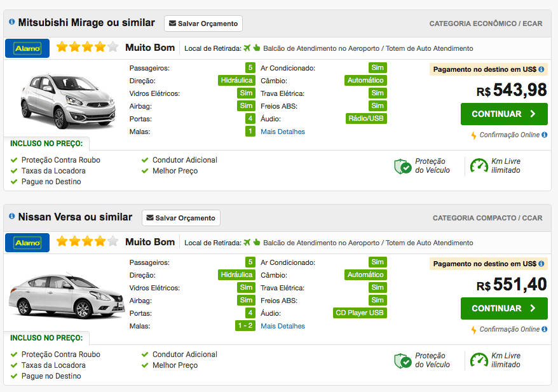Screen dimensions: 558x392
Task: Select Incluso no Preço tab on Versa card
Action: point(46,338)
